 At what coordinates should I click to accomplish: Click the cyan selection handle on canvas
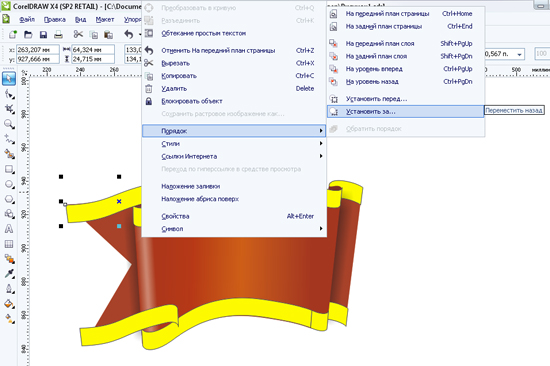(119, 226)
